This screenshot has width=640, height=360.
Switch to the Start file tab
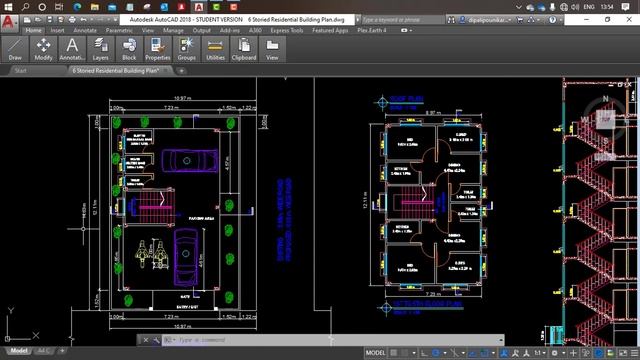20,71
